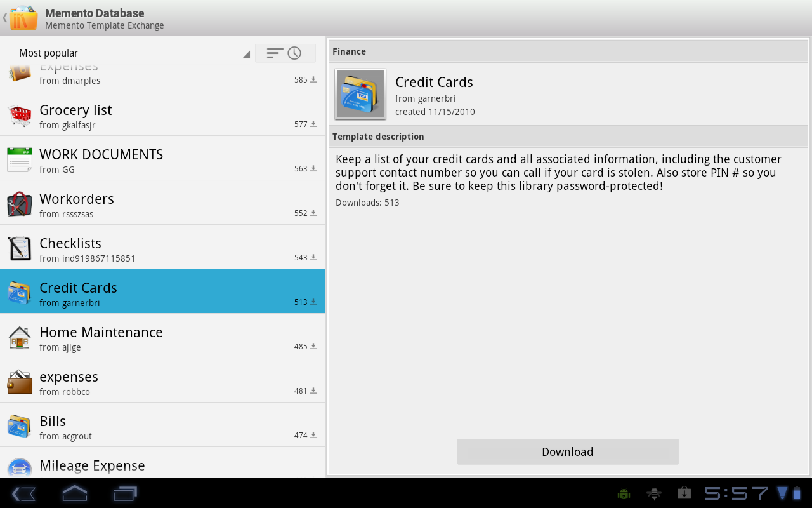Open the recent apps switcher

click(125, 493)
